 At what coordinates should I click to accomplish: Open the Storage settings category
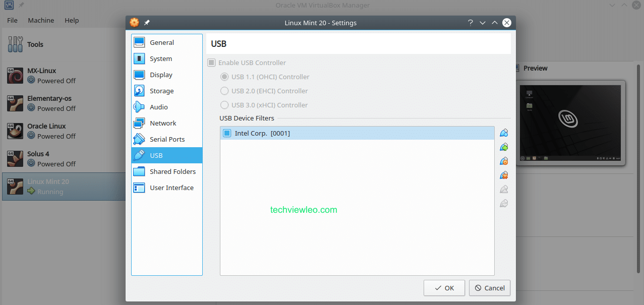(160, 91)
